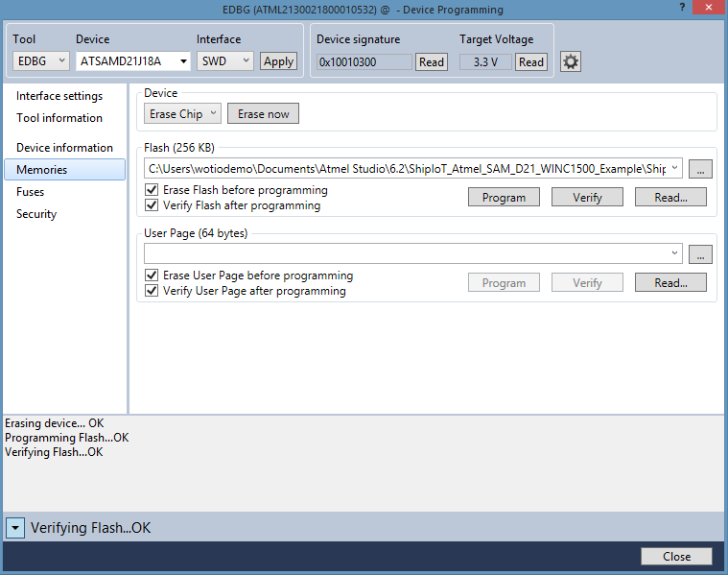Read the target voltage
This screenshot has height=575, width=728.
click(x=531, y=61)
